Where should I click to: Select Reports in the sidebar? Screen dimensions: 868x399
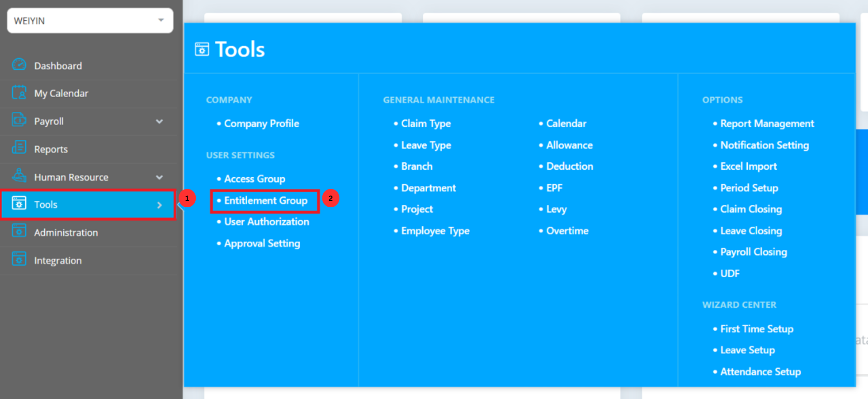coord(51,149)
